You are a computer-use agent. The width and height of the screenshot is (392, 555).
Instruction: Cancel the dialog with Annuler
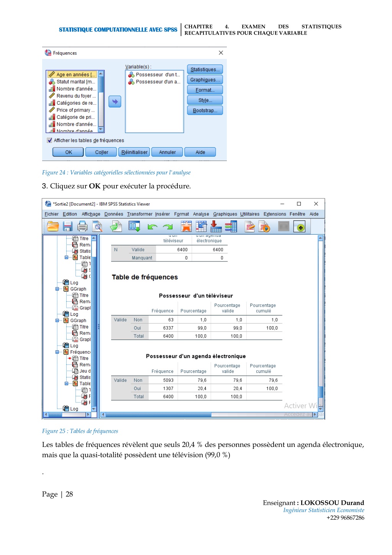167,152
